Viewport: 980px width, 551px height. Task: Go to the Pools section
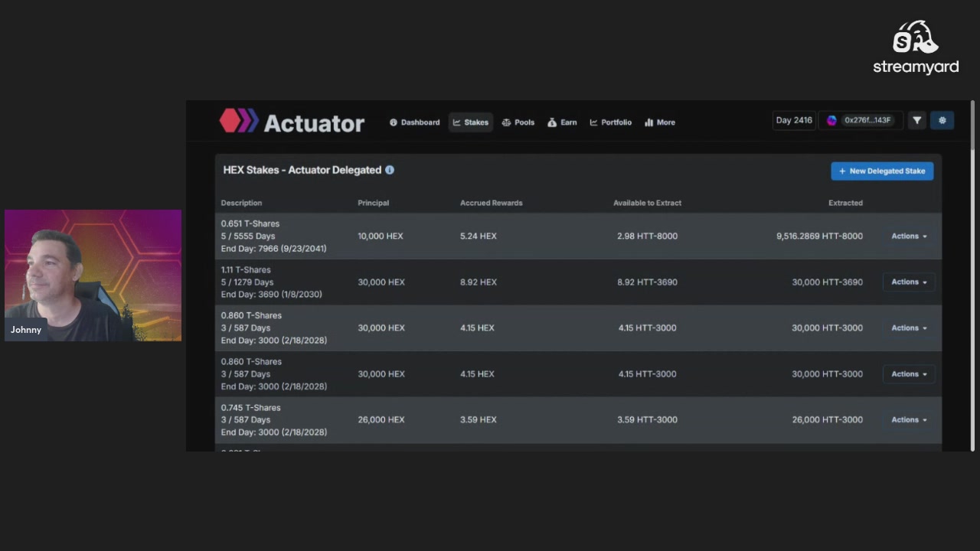(x=518, y=122)
